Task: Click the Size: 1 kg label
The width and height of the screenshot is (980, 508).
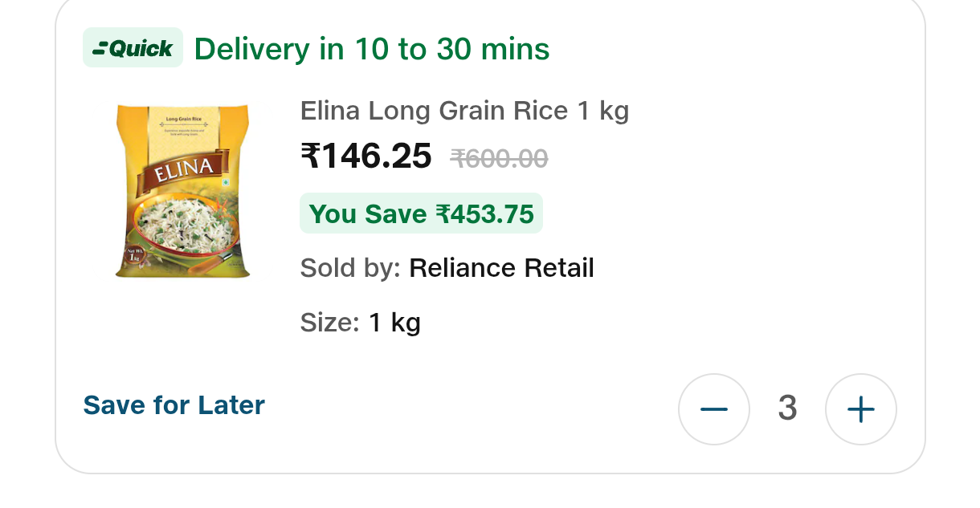Action: click(360, 322)
